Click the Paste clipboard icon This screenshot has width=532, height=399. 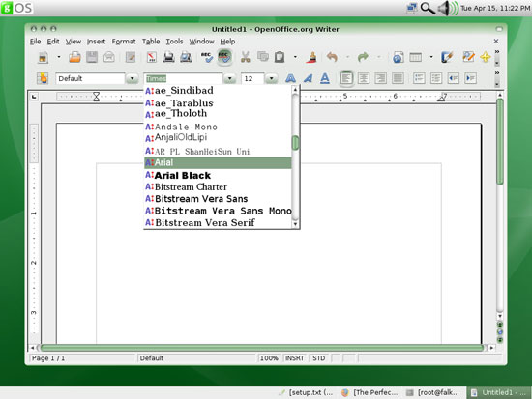[280, 57]
